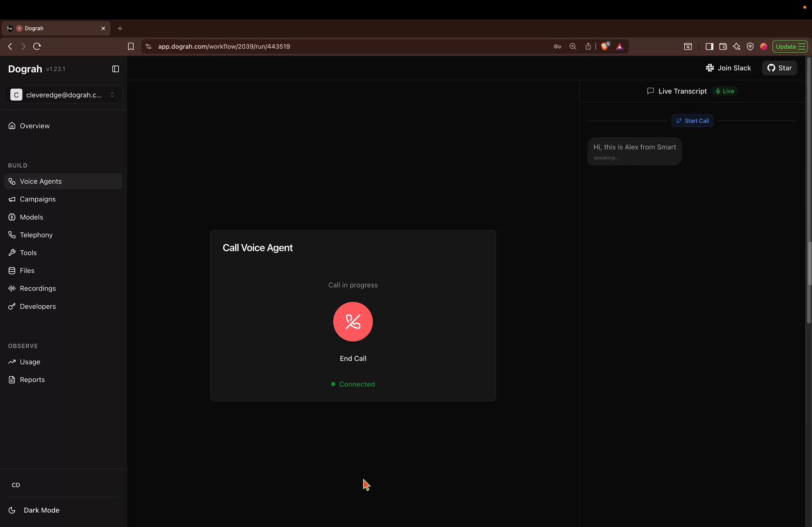
Task: Open the browser Update menu
Action: click(790, 46)
